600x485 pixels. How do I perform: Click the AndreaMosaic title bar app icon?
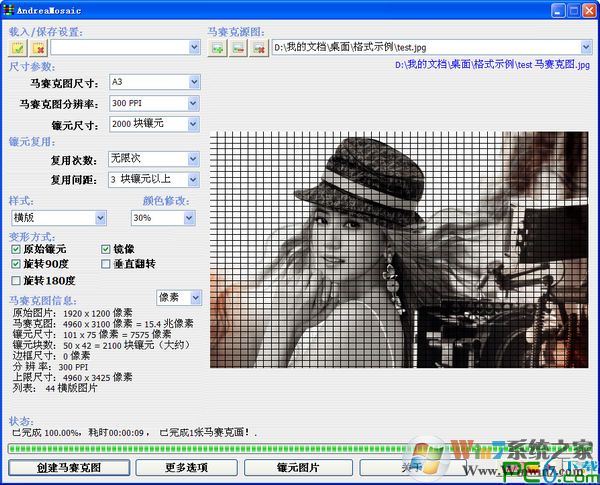[9, 9]
